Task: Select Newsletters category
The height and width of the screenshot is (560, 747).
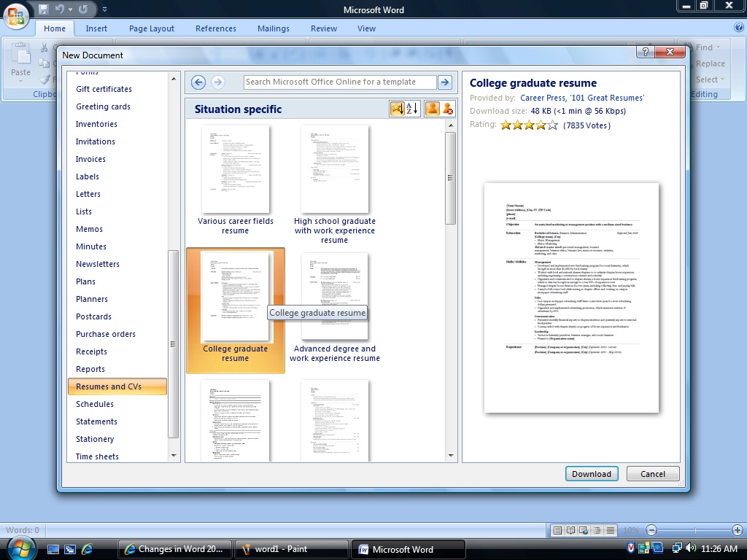Action: tap(98, 264)
